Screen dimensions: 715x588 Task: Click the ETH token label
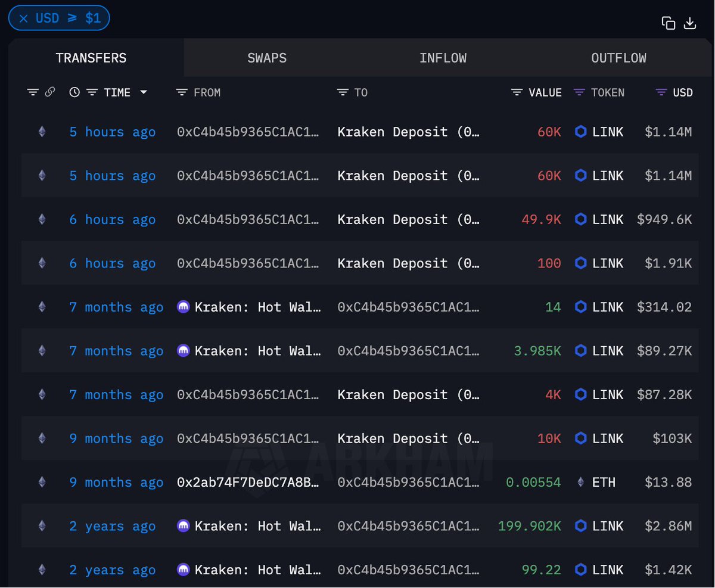604,482
